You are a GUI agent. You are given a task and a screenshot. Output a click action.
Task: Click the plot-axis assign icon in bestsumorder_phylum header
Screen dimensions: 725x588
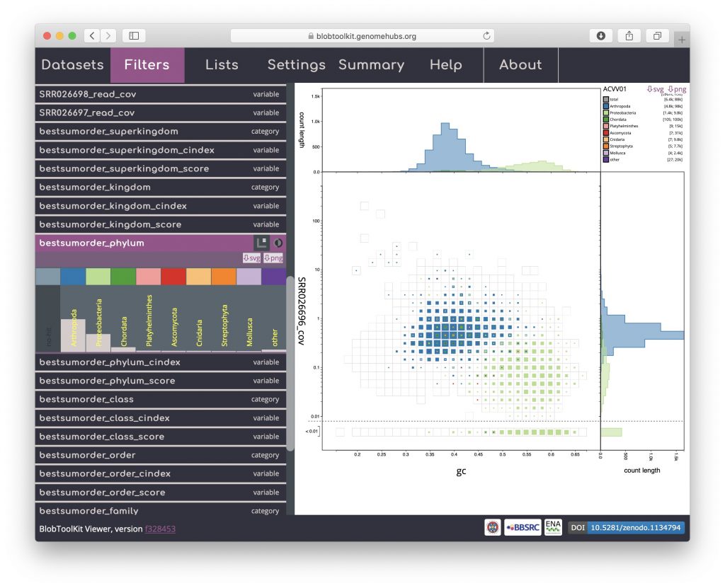click(261, 243)
